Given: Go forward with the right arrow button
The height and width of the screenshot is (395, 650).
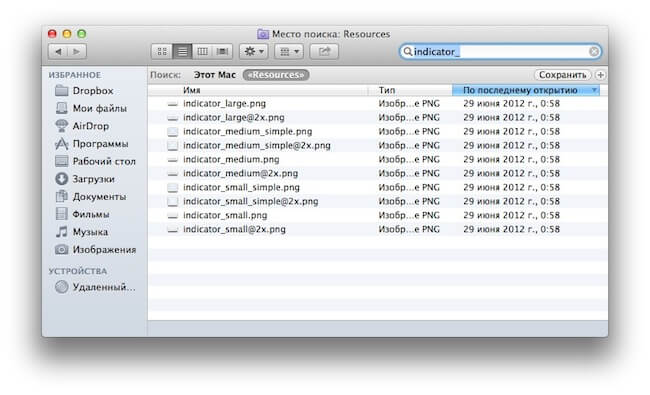Looking at the screenshot, I should point(77,51).
